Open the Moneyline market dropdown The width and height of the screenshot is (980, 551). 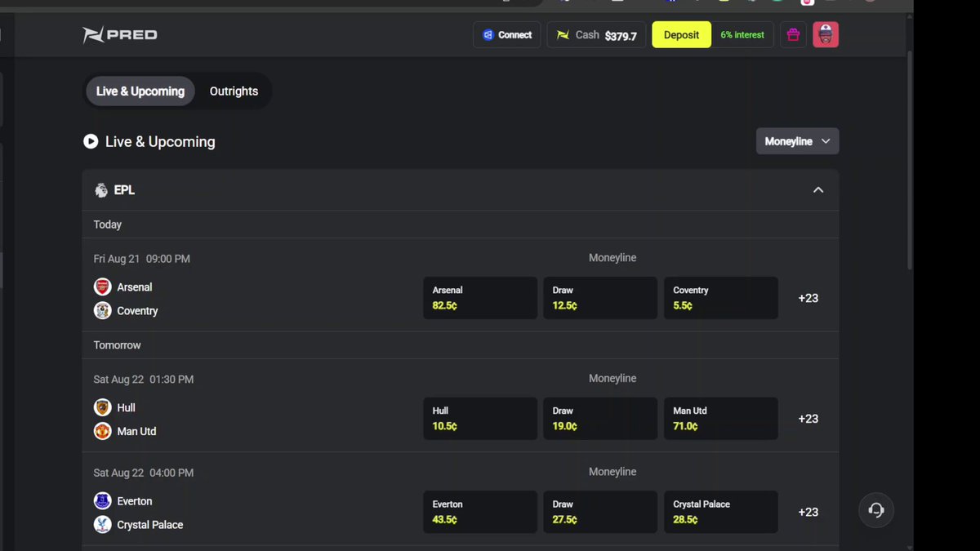[x=797, y=141]
